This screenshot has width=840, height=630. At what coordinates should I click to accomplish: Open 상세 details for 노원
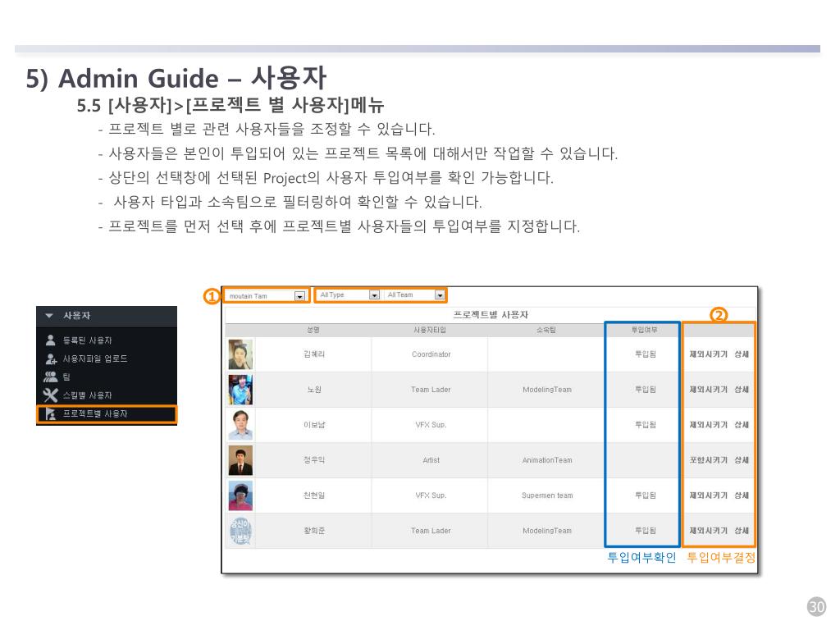click(x=742, y=390)
